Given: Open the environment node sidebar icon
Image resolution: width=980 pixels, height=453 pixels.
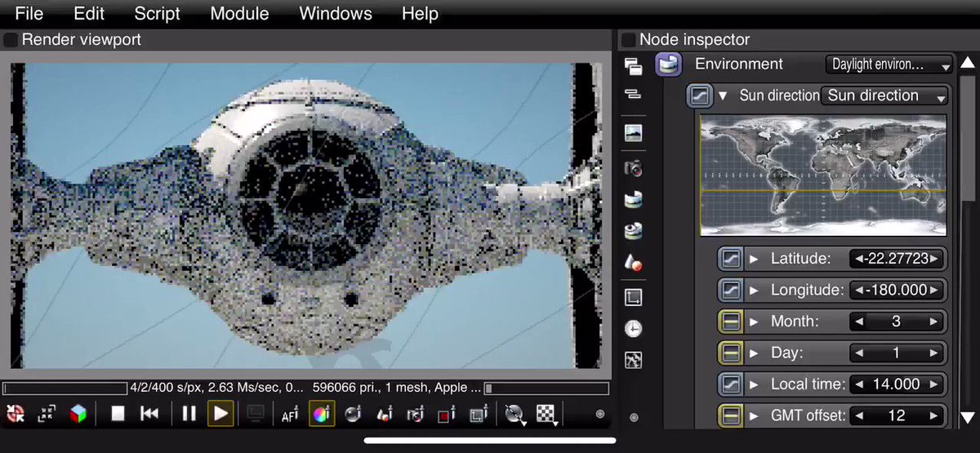Looking at the screenshot, I should pyautogui.click(x=633, y=199).
